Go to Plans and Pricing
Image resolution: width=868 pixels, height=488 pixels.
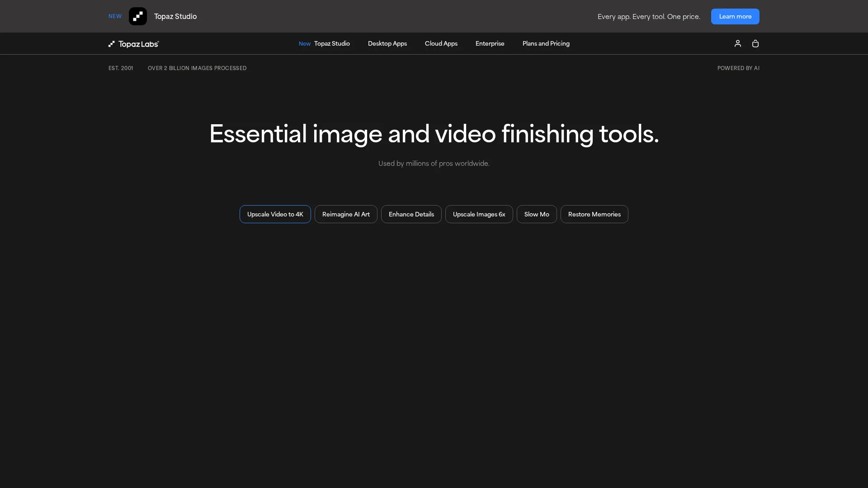pos(546,43)
